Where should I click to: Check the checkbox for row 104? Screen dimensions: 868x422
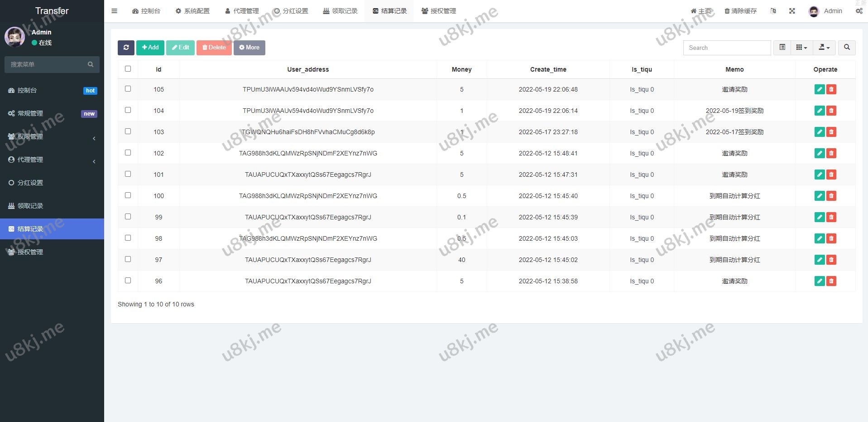[x=128, y=110]
